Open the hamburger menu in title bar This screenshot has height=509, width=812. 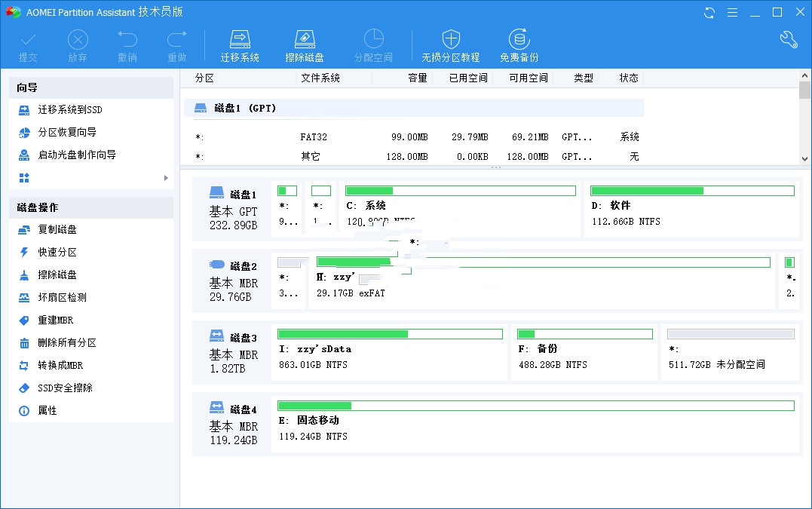pyautogui.click(x=732, y=12)
